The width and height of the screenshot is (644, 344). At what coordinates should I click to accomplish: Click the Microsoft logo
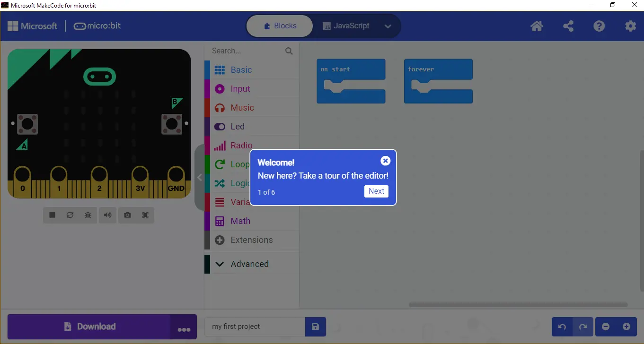click(x=33, y=26)
